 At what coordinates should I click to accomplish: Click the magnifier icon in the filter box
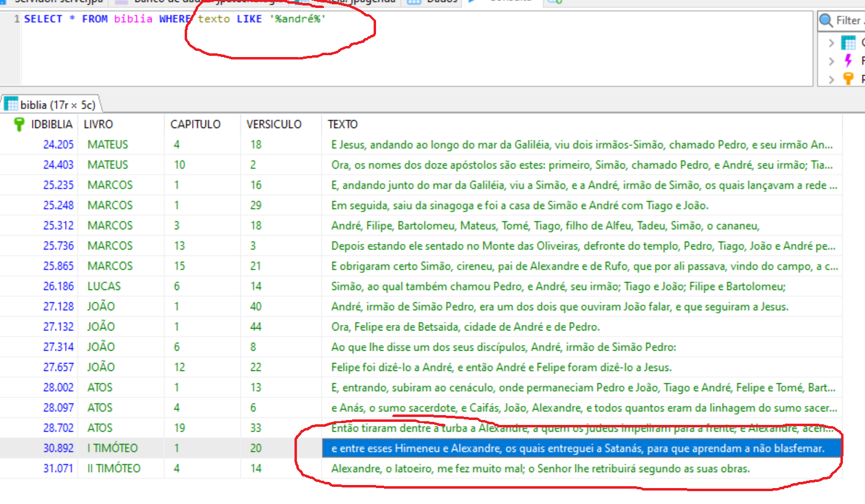(827, 21)
